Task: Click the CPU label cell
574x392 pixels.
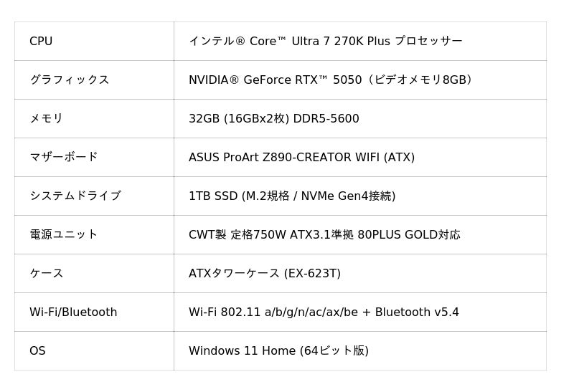Action: click(41, 42)
